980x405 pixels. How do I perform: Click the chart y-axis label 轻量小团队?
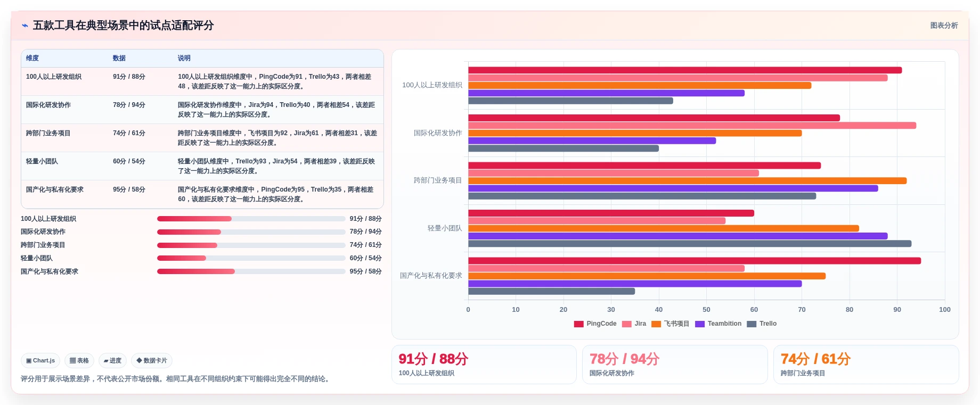(x=445, y=228)
